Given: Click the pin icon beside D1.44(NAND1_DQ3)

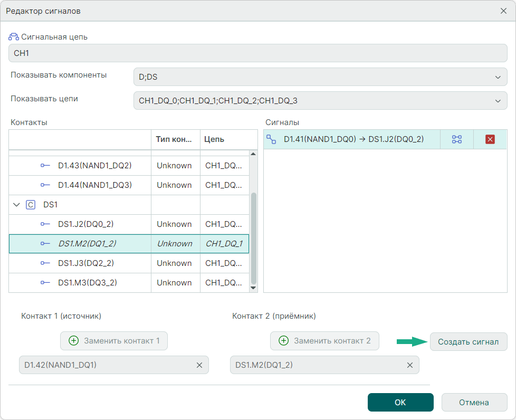Looking at the screenshot, I should [x=46, y=185].
